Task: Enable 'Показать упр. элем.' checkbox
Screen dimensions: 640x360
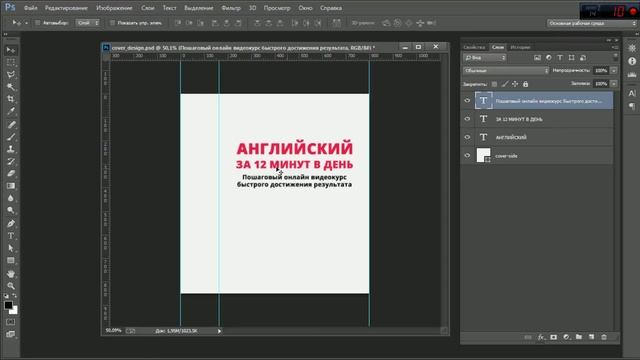Action: click(112, 23)
